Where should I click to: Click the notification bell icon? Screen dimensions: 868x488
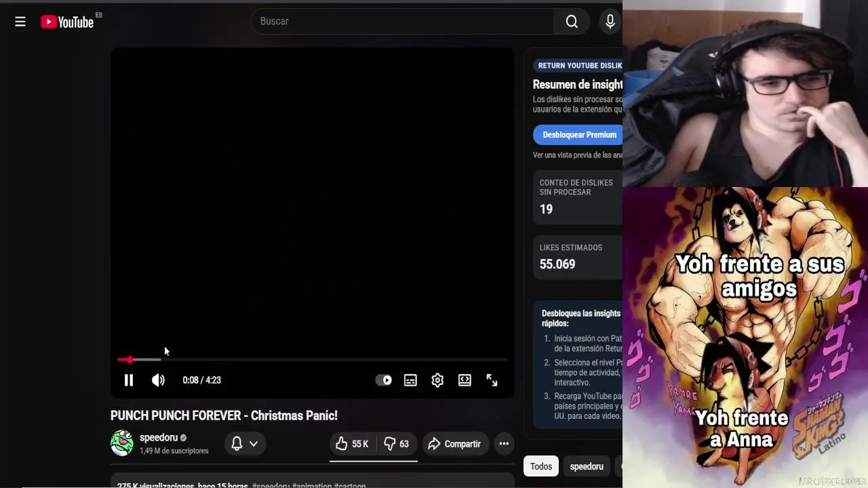237,444
